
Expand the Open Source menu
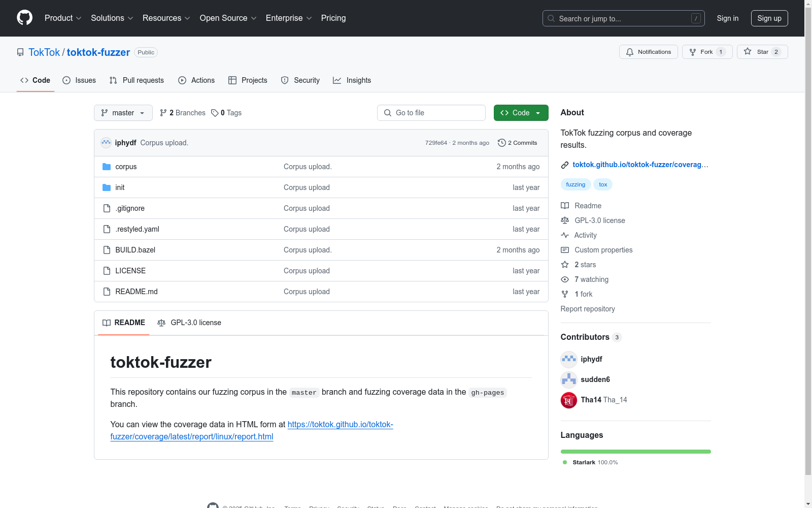[x=228, y=18]
